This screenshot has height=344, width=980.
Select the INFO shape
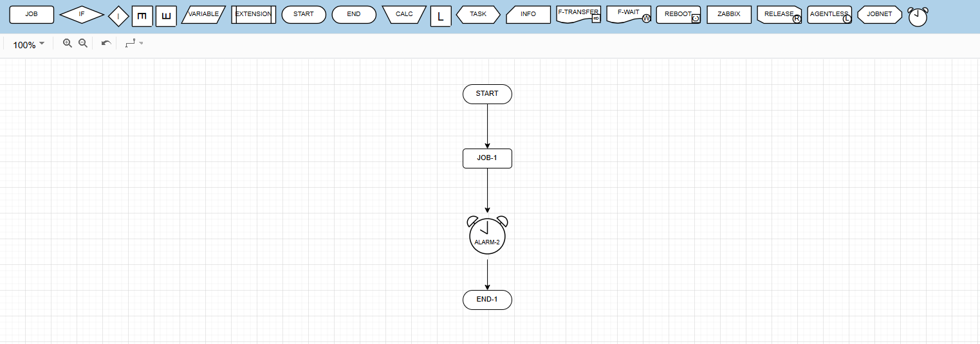pos(528,14)
